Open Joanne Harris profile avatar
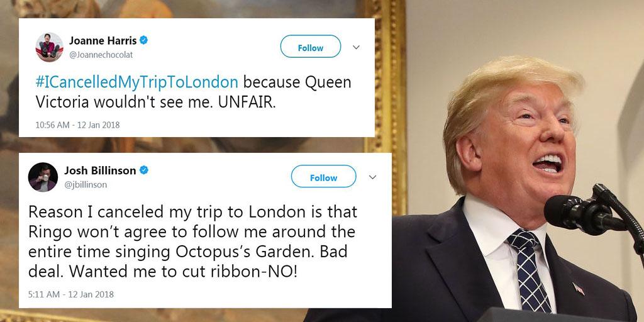This screenshot has height=322, width=644. (x=49, y=47)
